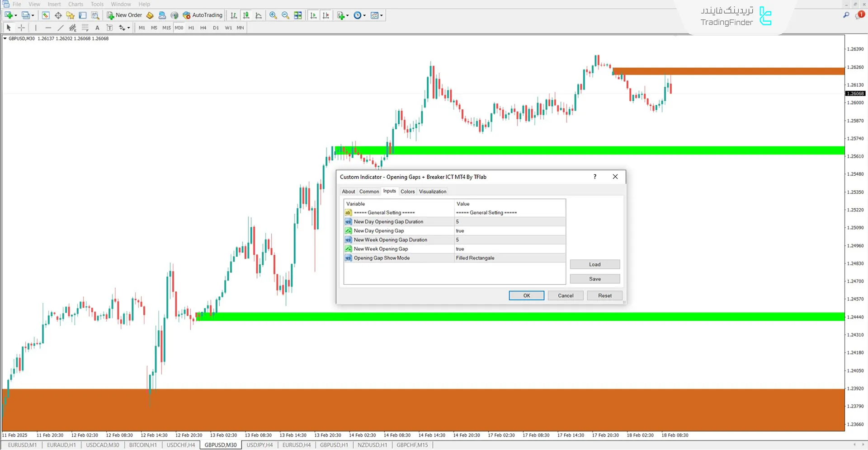Toggle chart Auto Scroll
The image size is (868, 450).
pos(313,15)
